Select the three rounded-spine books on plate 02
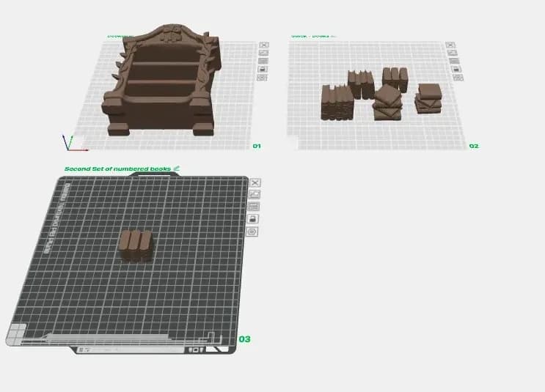The image size is (545, 392). click(395, 80)
